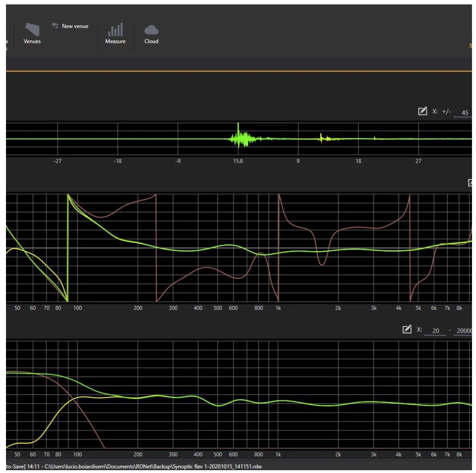The width and height of the screenshot is (476, 473).
Task: Select the minimum frequency field showing 20
Action: pos(435,331)
